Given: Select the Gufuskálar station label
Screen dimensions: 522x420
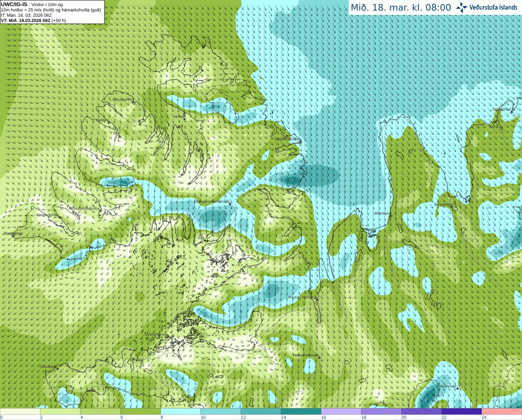Looking at the screenshot, I should 47,366.
